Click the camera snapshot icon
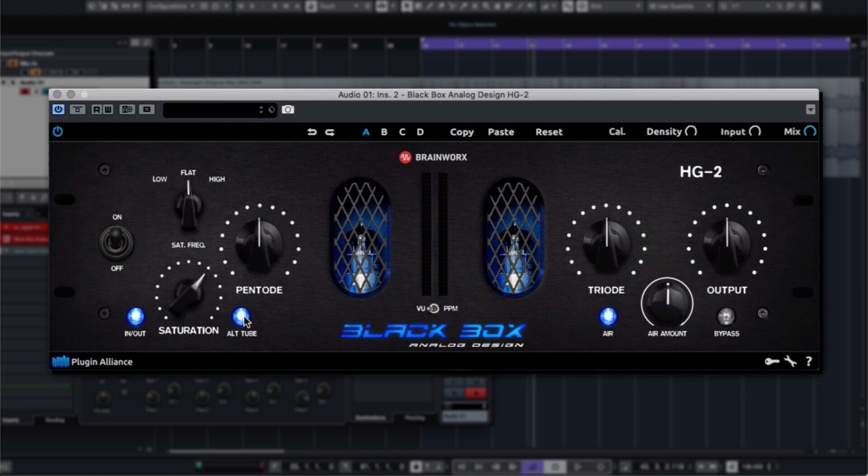Image resolution: width=868 pixels, height=476 pixels. pyautogui.click(x=288, y=109)
